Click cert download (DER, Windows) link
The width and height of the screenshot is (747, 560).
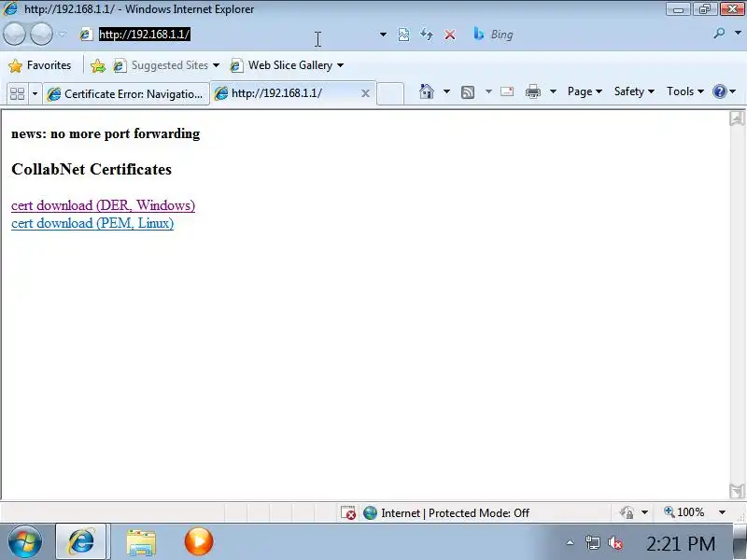(103, 205)
